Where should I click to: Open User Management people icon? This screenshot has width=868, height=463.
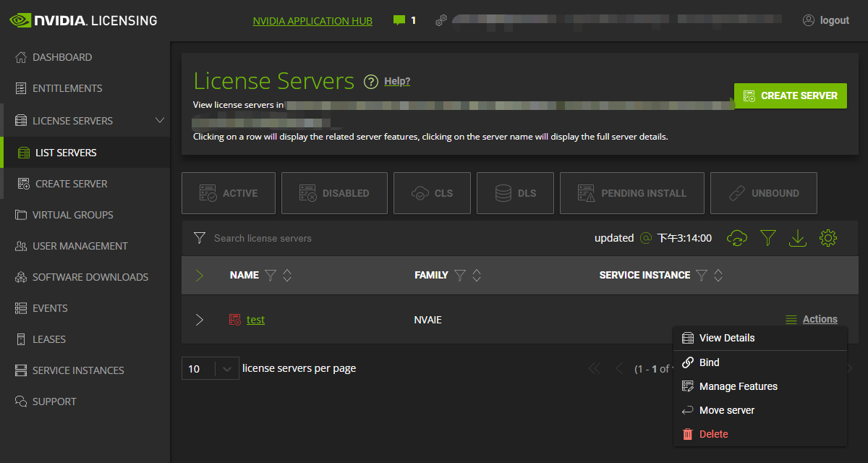[20, 246]
